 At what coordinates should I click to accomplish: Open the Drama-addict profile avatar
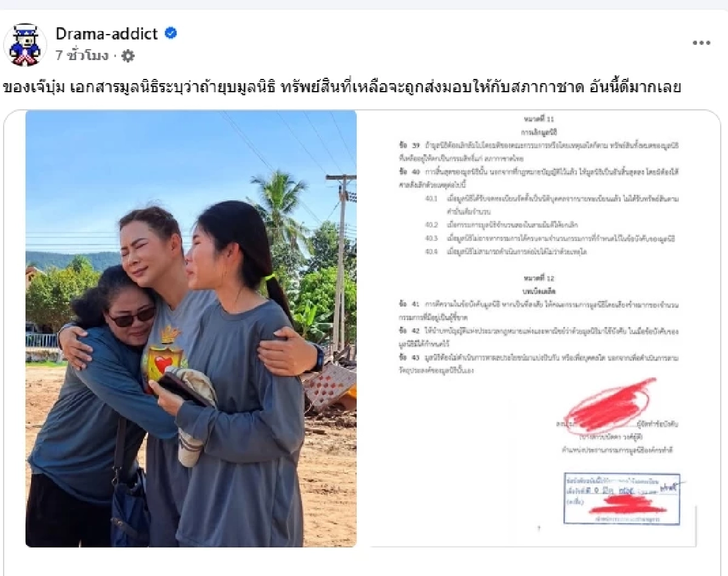pos(25,45)
